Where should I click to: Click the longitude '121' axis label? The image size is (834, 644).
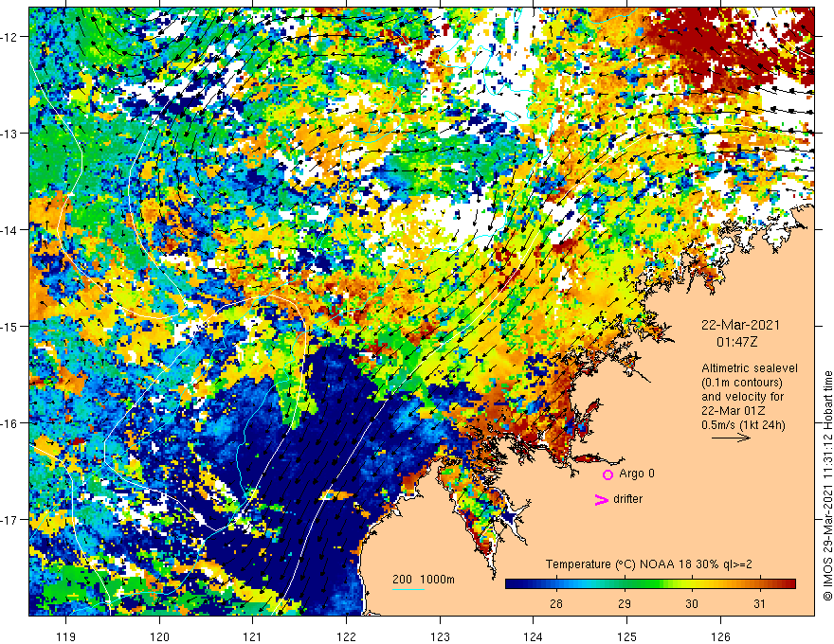[252, 636]
